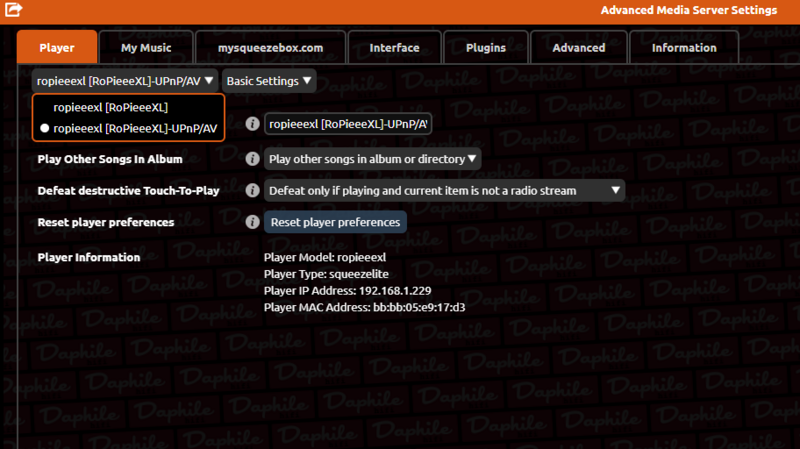Switch to the My Music tab
This screenshot has height=449, width=800.
[x=146, y=48]
